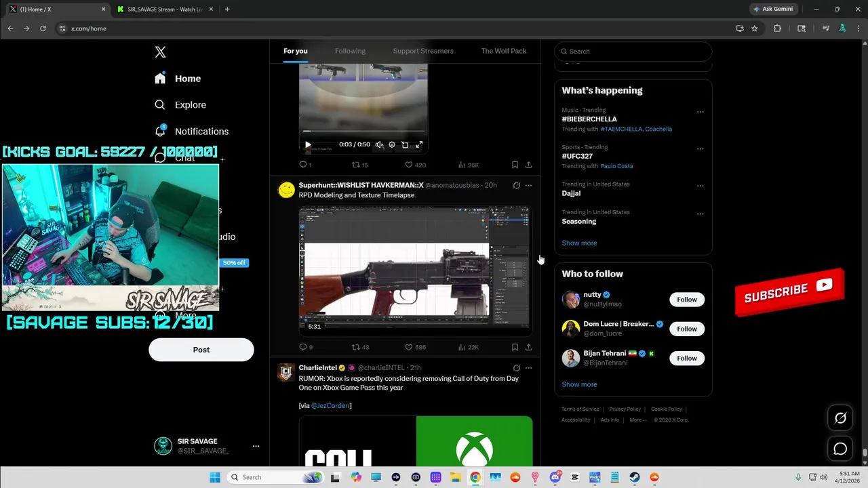Toggle picture-in-picture on the top video
The image size is (868, 488).
405,144
